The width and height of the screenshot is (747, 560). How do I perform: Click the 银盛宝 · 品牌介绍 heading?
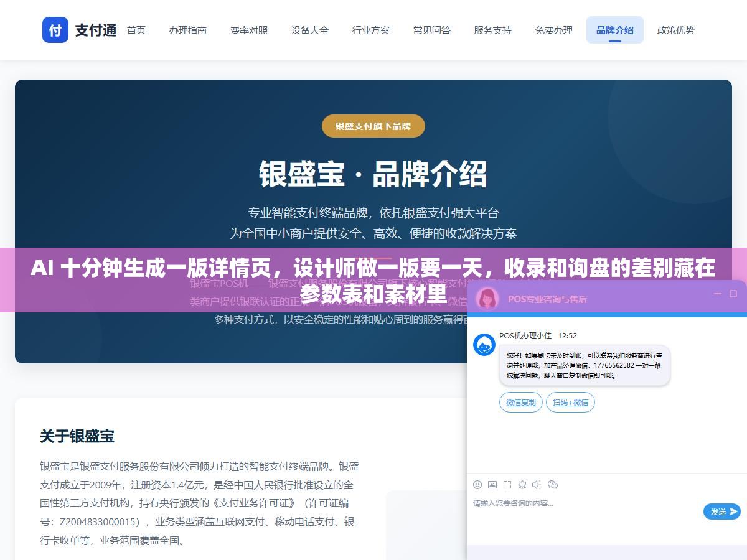tap(373, 174)
